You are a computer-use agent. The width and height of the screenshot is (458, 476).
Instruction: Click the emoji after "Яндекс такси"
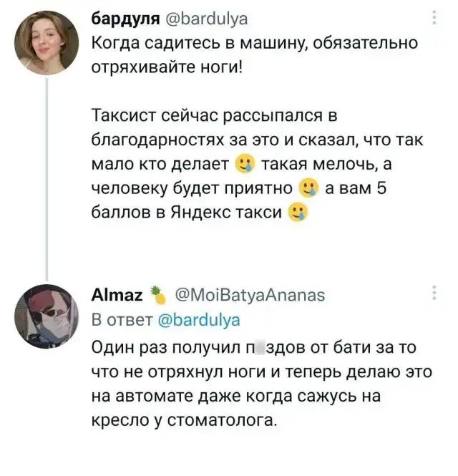pyautogui.click(x=298, y=213)
